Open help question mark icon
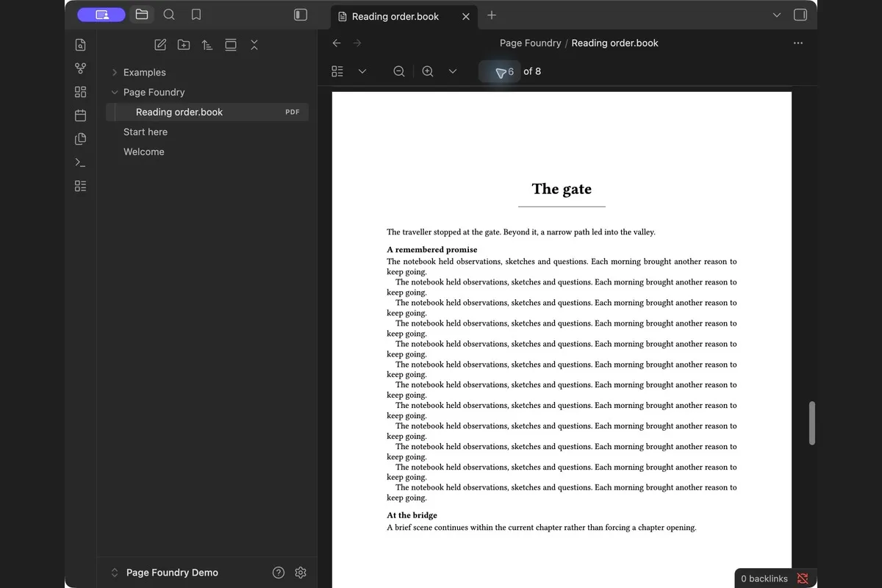The image size is (882, 588). pyautogui.click(x=279, y=573)
